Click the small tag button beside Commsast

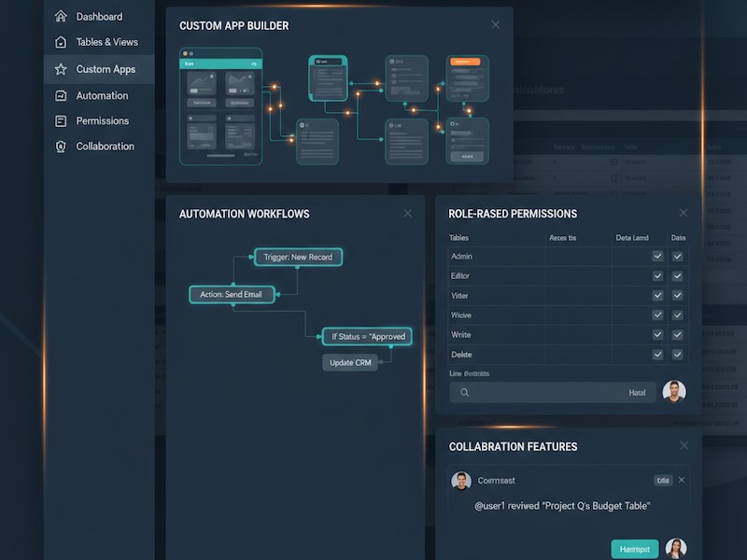(x=663, y=481)
